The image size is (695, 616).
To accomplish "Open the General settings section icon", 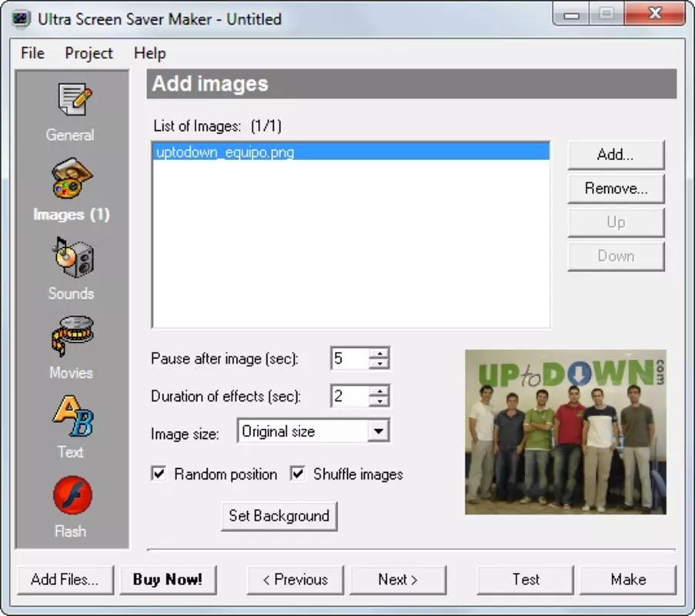I will click(x=74, y=99).
